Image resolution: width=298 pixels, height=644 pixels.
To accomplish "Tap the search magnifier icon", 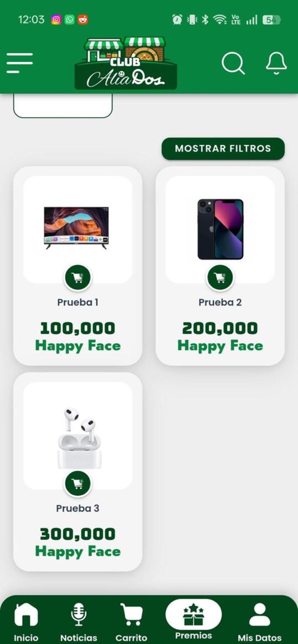I will pyautogui.click(x=233, y=63).
